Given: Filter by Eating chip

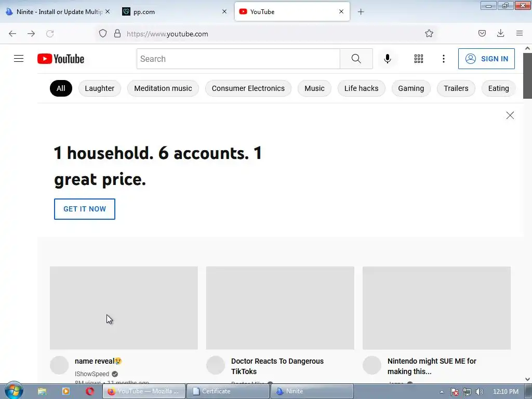Looking at the screenshot, I should click(498, 88).
